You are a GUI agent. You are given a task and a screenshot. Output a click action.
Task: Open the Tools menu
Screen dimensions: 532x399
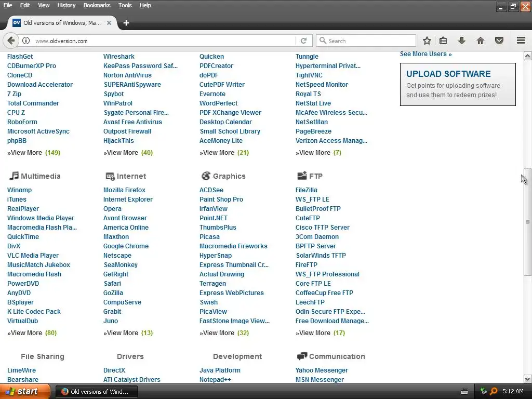tap(125, 5)
